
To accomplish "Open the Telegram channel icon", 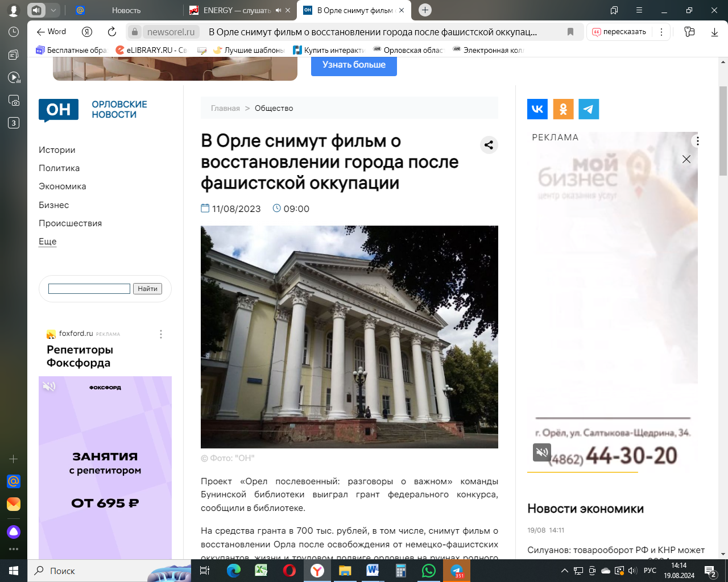I will (589, 109).
